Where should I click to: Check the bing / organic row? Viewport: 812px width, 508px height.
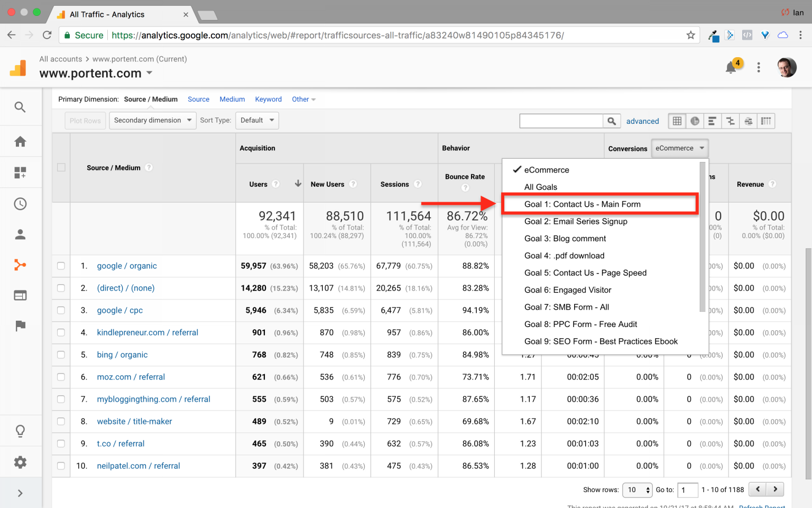tap(61, 355)
